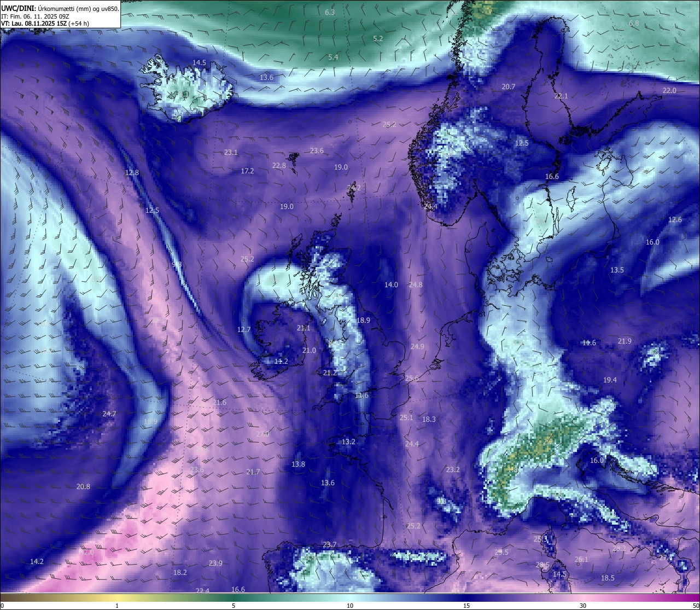700x610 pixels.
Task: Click the map value '6.8'
Action: [x=634, y=23]
